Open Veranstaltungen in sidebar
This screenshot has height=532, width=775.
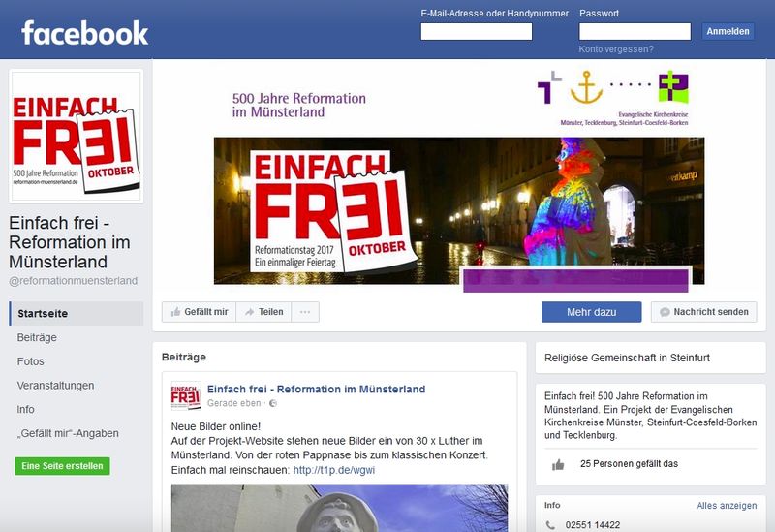coord(55,385)
